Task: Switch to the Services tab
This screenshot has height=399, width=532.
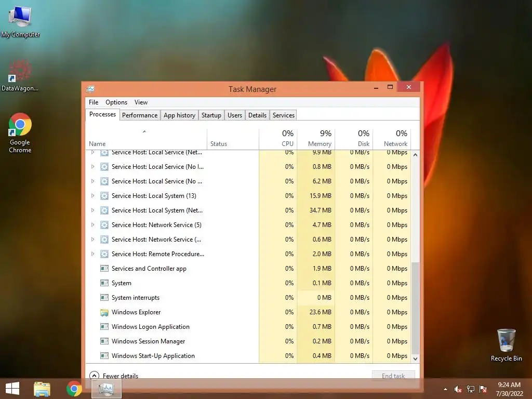Action: pos(283,115)
